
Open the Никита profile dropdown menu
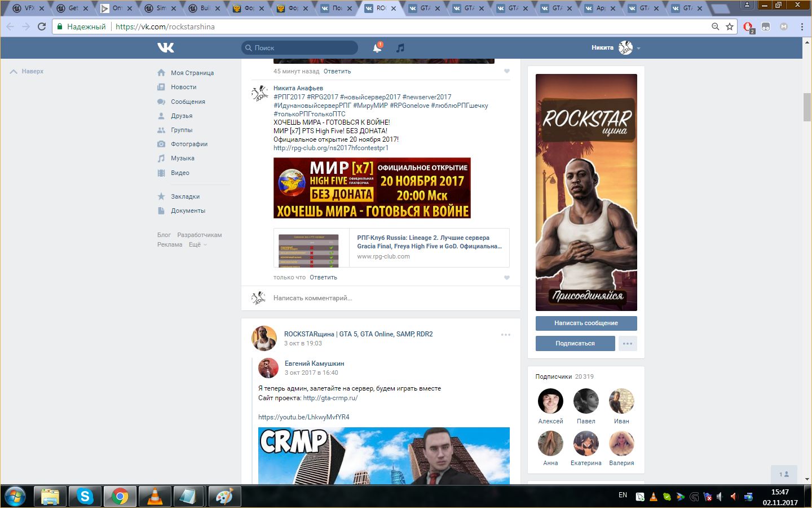(x=616, y=48)
